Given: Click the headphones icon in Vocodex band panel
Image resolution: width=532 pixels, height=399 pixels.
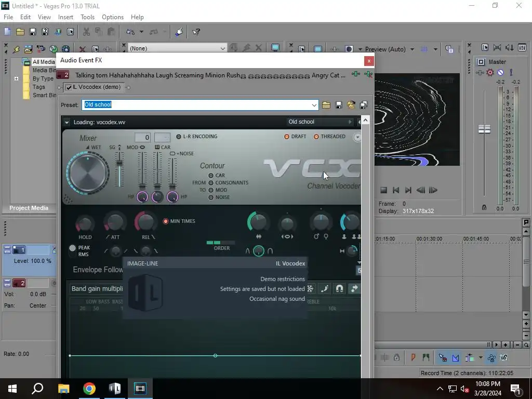Looking at the screenshot, I should point(339,288).
